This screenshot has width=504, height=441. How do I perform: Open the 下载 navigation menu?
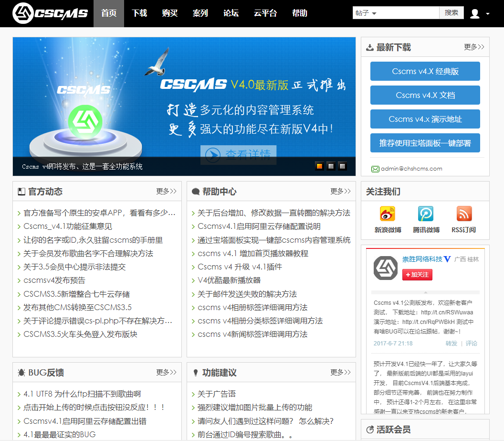click(x=139, y=13)
